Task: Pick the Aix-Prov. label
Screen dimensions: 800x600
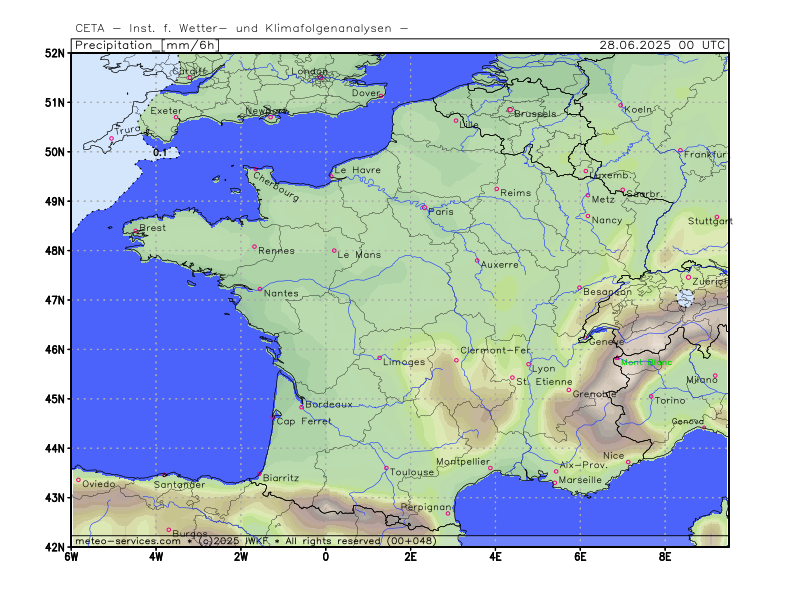Action: point(584,465)
